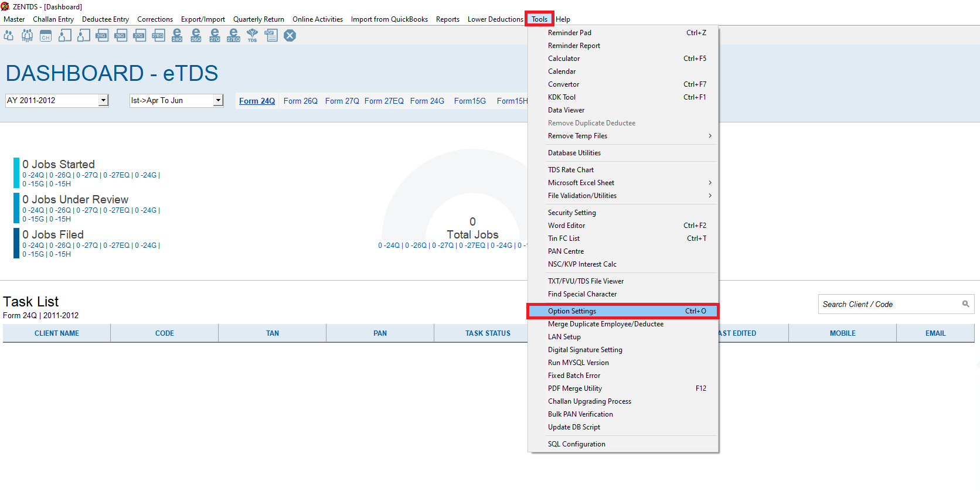Switch to the Form 27EQ link
Image resolution: width=980 pixels, height=491 pixels.
click(x=384, y=101)
